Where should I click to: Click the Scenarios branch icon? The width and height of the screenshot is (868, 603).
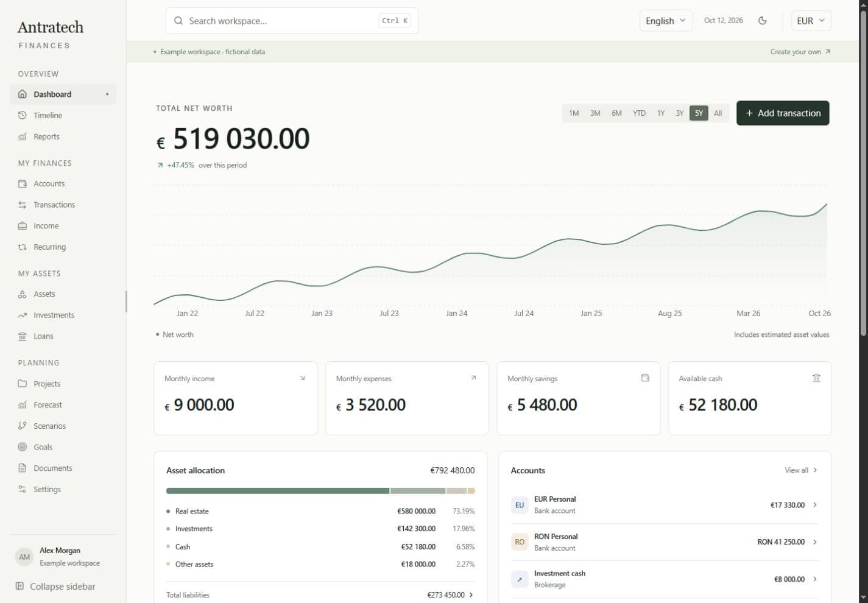click(x=23, y=426)
